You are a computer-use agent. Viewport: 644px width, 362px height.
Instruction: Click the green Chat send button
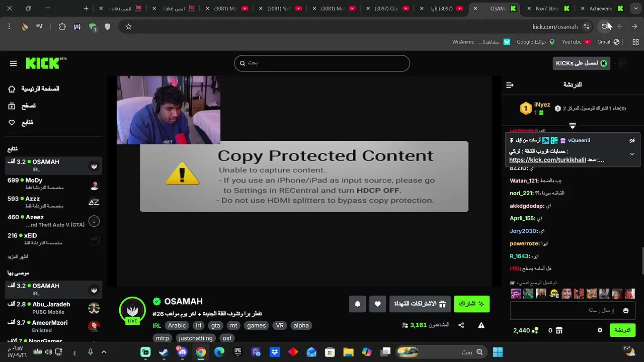pyautogui.click(x=622, y=330)
